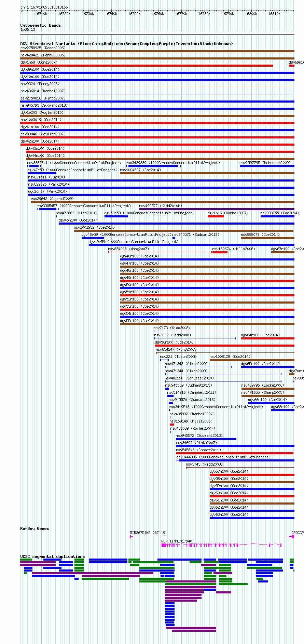Click the dgv1n16 (Korbel2007) label
Viewport: 304px width, 644px height.
click(x=228, y=213)
